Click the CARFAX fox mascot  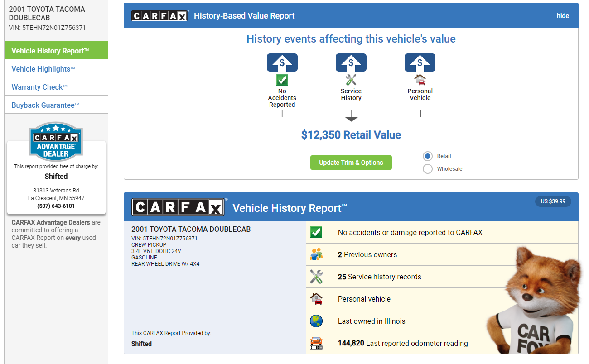point(535,301)
